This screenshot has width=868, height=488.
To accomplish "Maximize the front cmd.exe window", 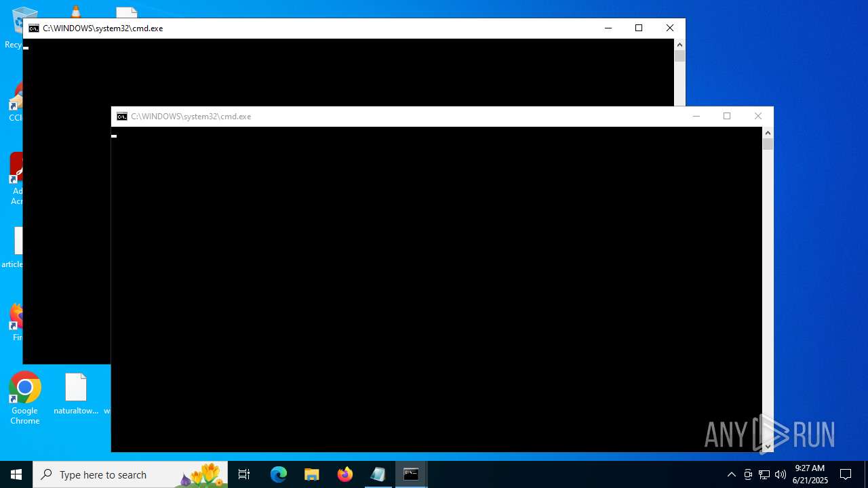I will (727, 117).
